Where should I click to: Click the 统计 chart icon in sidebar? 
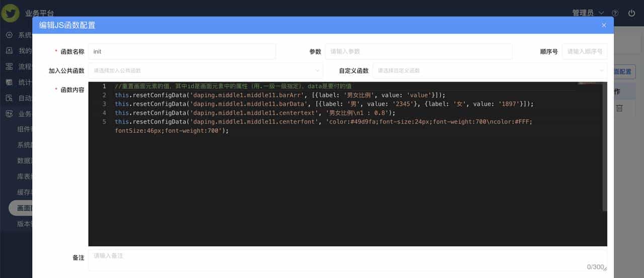[x=9, y=82]
